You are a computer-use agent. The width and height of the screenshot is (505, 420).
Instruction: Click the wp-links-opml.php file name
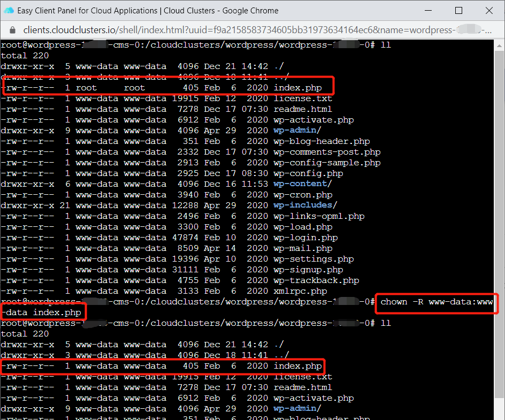(319, 216)
